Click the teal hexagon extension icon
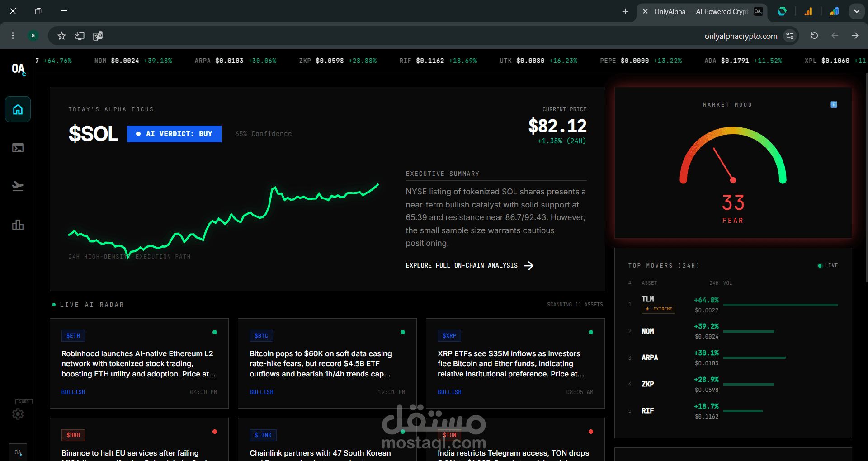Image resolution: width=868 pixels, height=461 pixels. (x=782, y=11)
